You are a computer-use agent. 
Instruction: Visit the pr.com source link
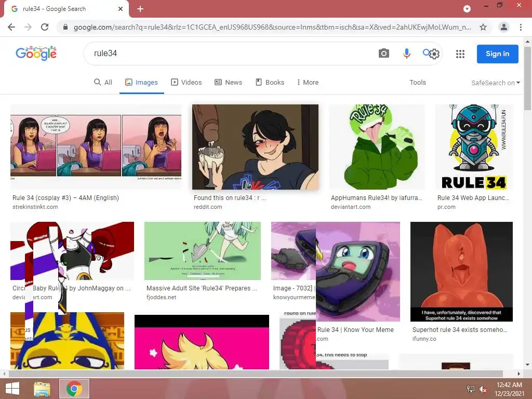pyautogui.click(x=446, y=207)
